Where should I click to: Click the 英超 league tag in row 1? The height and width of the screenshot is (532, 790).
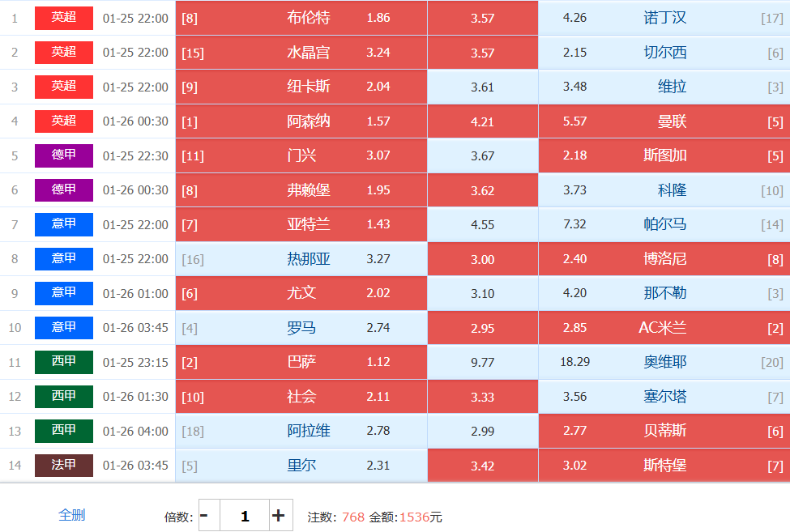64,18
